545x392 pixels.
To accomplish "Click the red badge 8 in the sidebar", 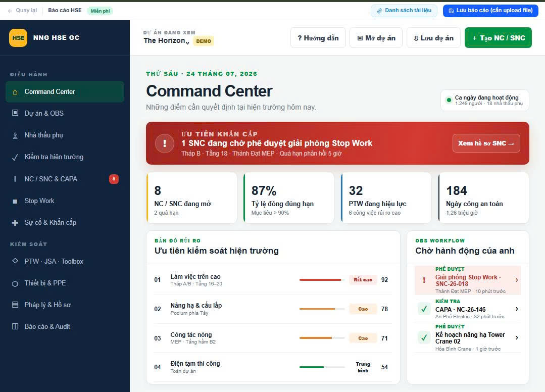I will [x=114, y=179].
